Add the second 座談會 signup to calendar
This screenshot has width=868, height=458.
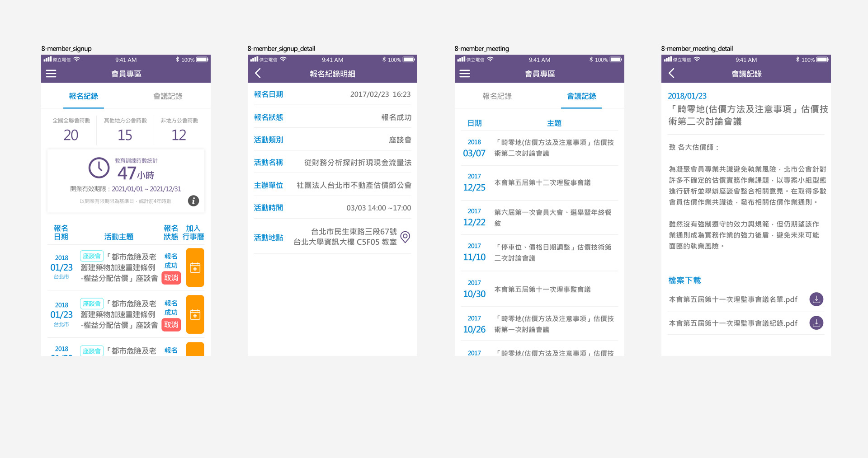coord(195,314)
